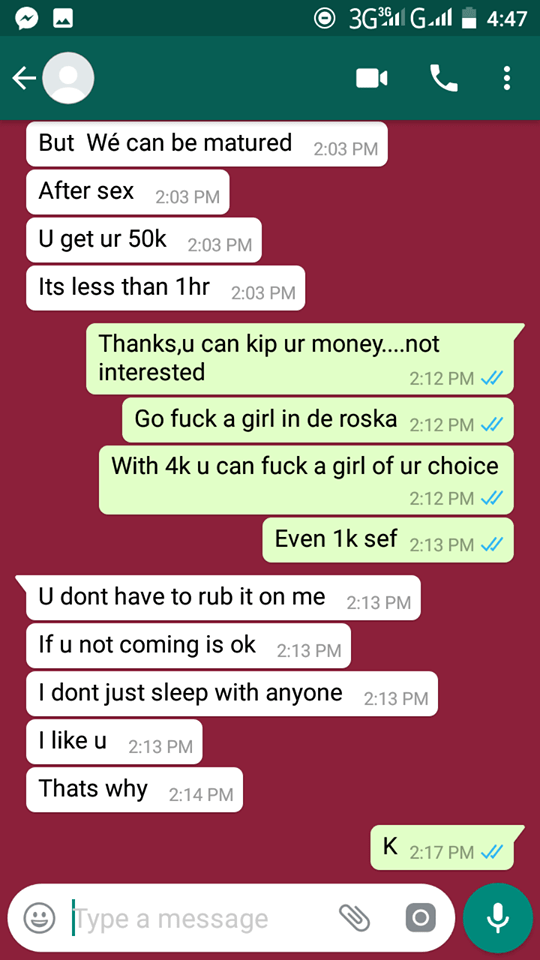
Task: Start a video call with the camera icon
Action: 372,78
